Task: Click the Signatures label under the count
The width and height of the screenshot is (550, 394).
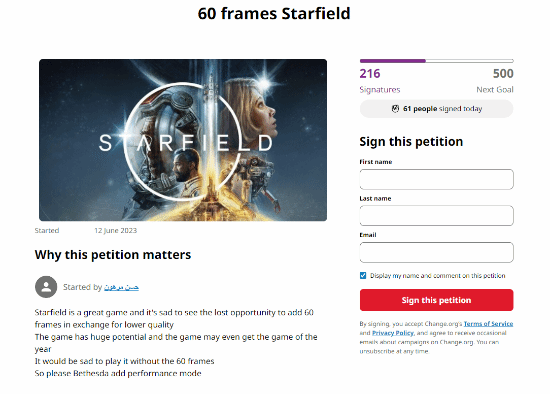Action: tap(380, 90)
